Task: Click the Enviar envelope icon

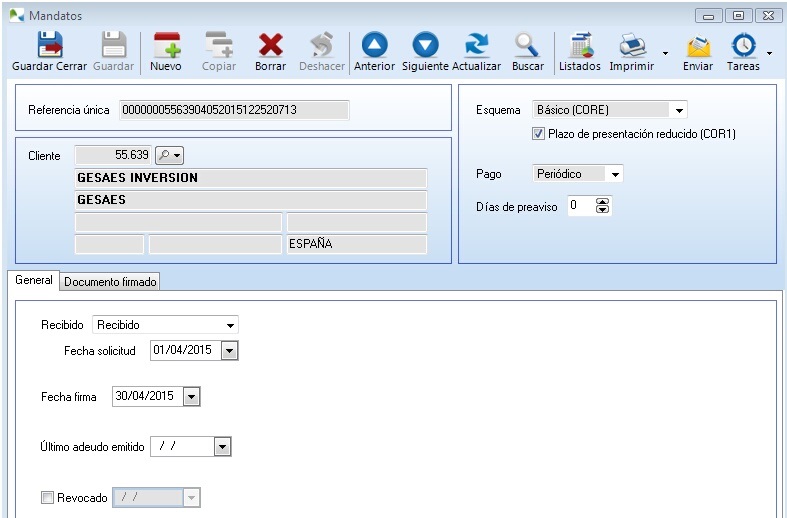Action: point(697,46)
